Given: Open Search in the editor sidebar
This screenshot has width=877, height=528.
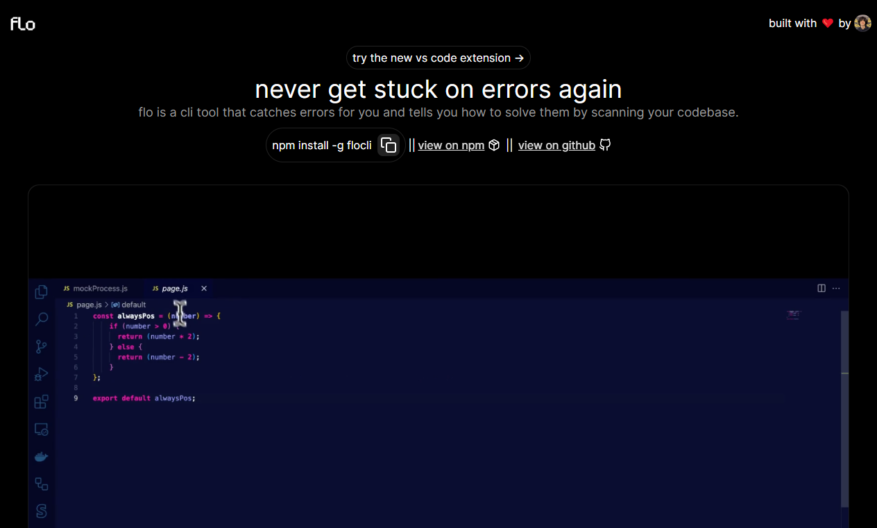Looking at the screenshot, I should (x=41, y=319).
